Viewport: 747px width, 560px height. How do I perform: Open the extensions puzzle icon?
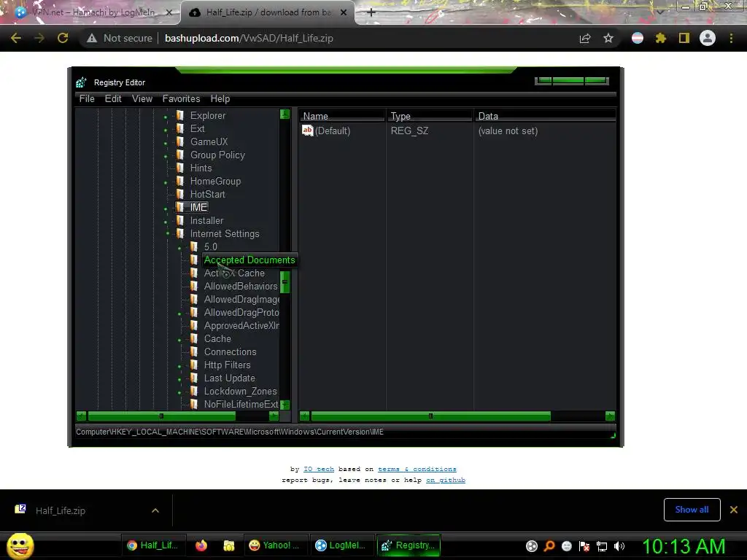pos(661,38)
